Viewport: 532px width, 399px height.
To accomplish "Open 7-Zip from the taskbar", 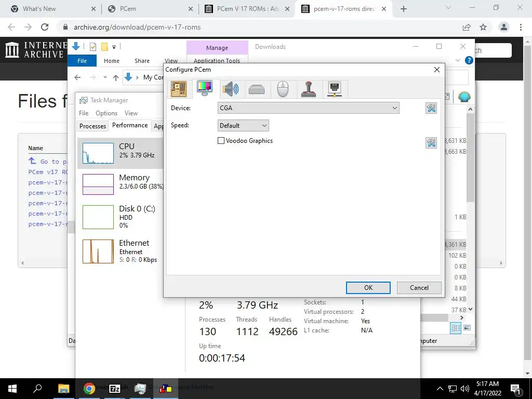I will point(115,389).
